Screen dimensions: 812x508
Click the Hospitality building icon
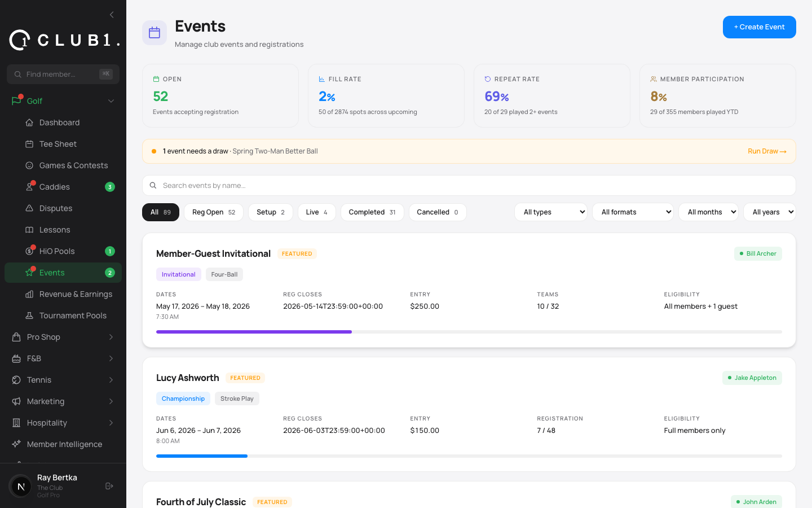16,423
